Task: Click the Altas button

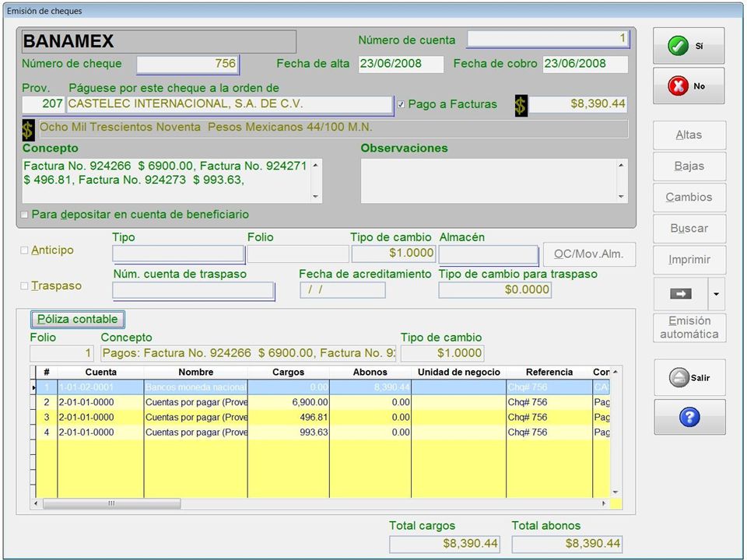Action: 689,135
